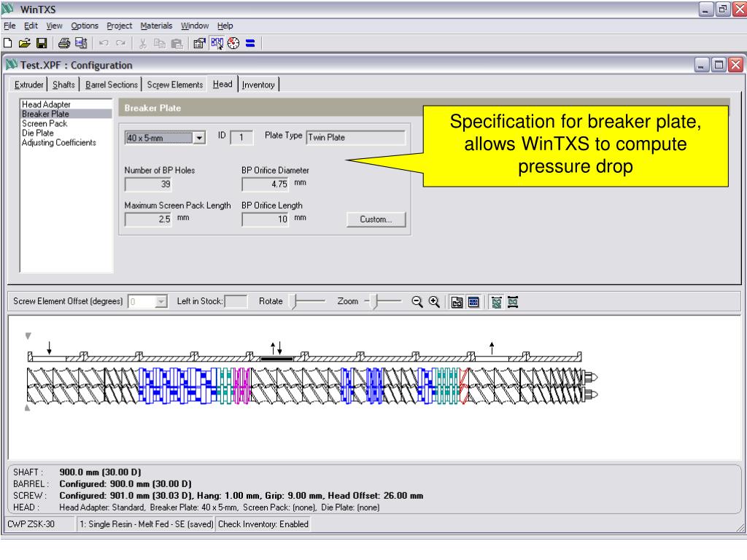The height and width of the screenshot is (560, 747).
Task: Click the BP Orifice Diameter field
Action: [266, 184]
